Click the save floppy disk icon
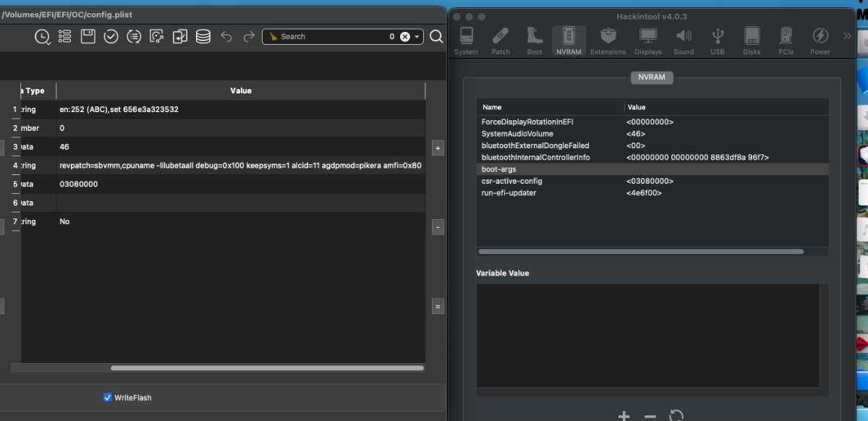Screen dimensions: 868x421 coord(88,36)
